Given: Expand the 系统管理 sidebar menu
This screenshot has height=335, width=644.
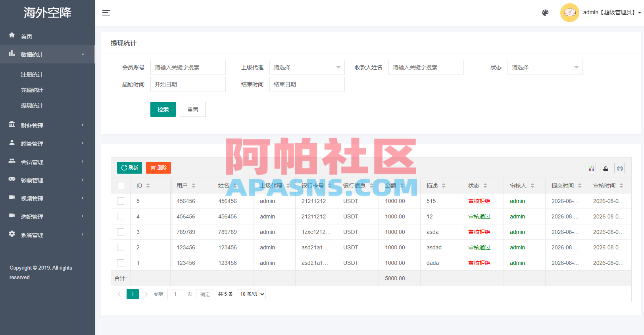Looking at the screenshot, I should click(47, 235).
